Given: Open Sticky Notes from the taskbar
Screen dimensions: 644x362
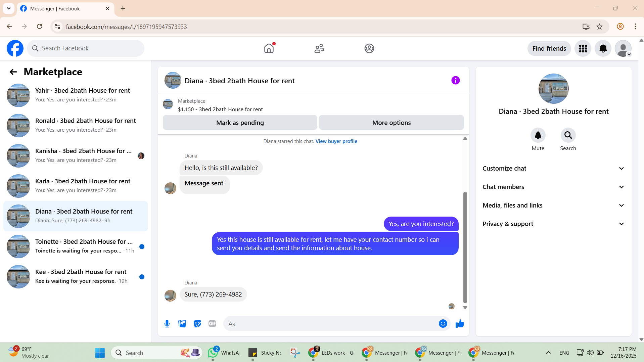Looking at the screenshot, I should point(265,353).
